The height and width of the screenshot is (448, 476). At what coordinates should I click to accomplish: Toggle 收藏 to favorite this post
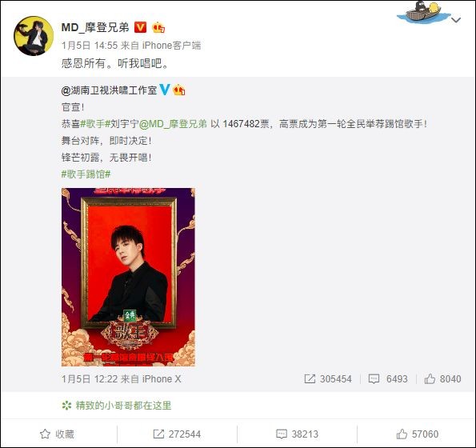point(57,434)
